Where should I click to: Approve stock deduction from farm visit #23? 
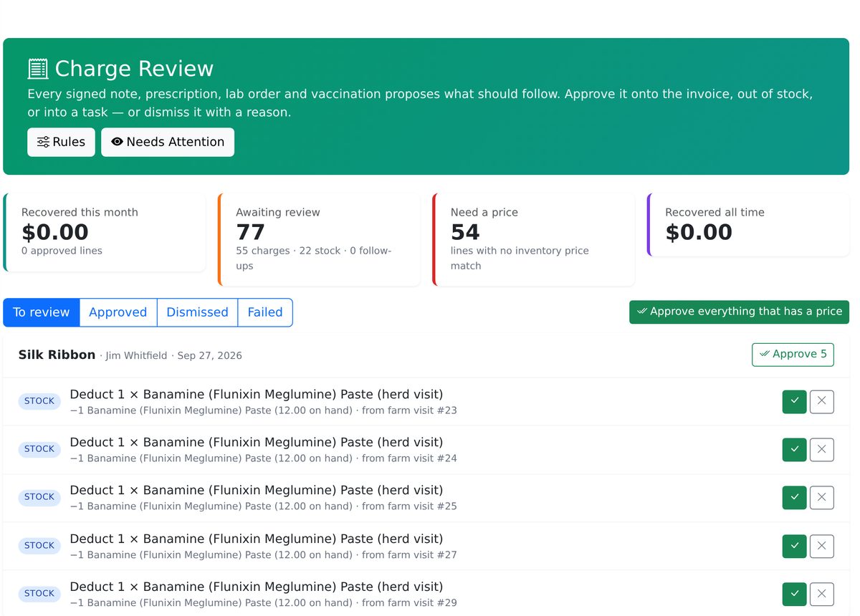(794, 401)
